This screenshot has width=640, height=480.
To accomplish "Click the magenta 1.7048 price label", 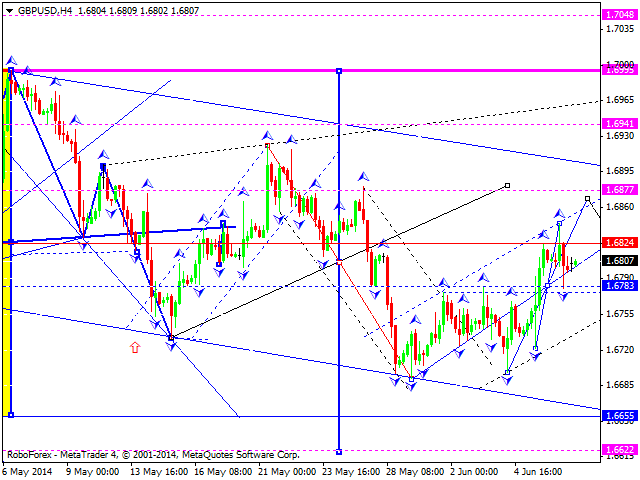I will point(617,16).
